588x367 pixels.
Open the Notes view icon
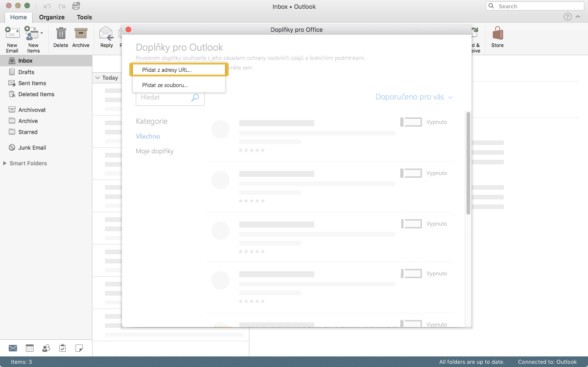(79, 348)
